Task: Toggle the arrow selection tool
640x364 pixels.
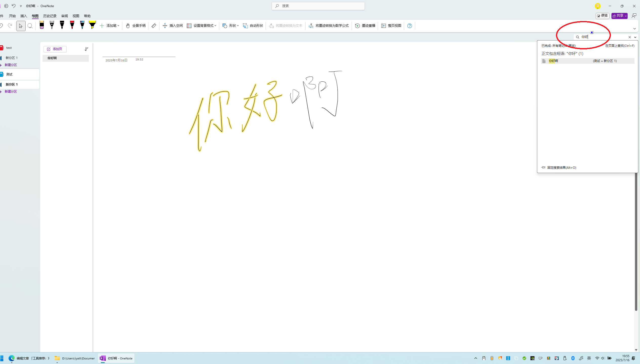Action: 21,26
